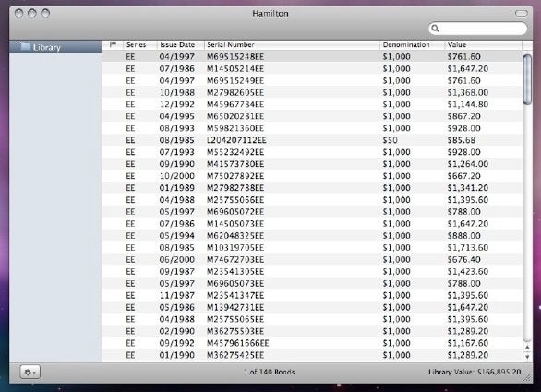The image size is (541, 392).
Task: Sort by the flag column header
Action: [x=113, y=45]
